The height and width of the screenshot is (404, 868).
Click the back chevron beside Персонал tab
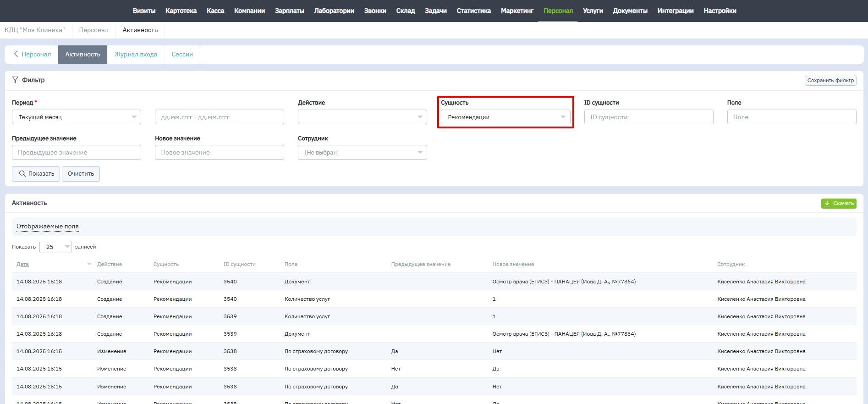point(16,54)
